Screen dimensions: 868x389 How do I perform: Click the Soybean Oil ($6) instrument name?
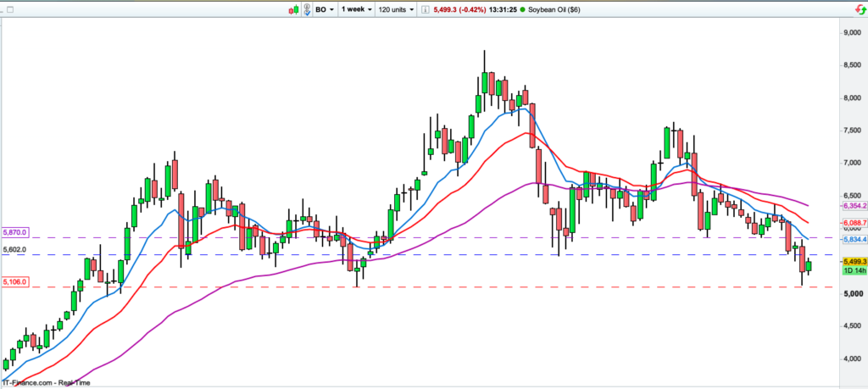click(554, 9)
